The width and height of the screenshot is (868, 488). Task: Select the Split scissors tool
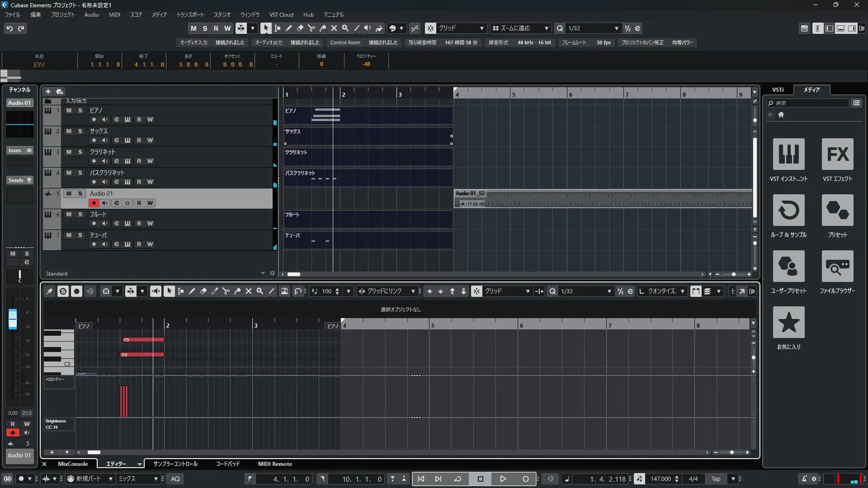pos(311,28)
